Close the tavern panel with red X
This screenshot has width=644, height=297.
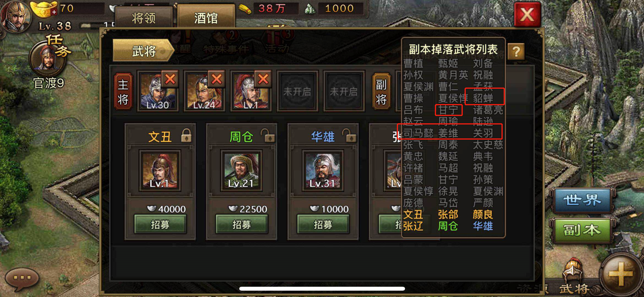527,15
